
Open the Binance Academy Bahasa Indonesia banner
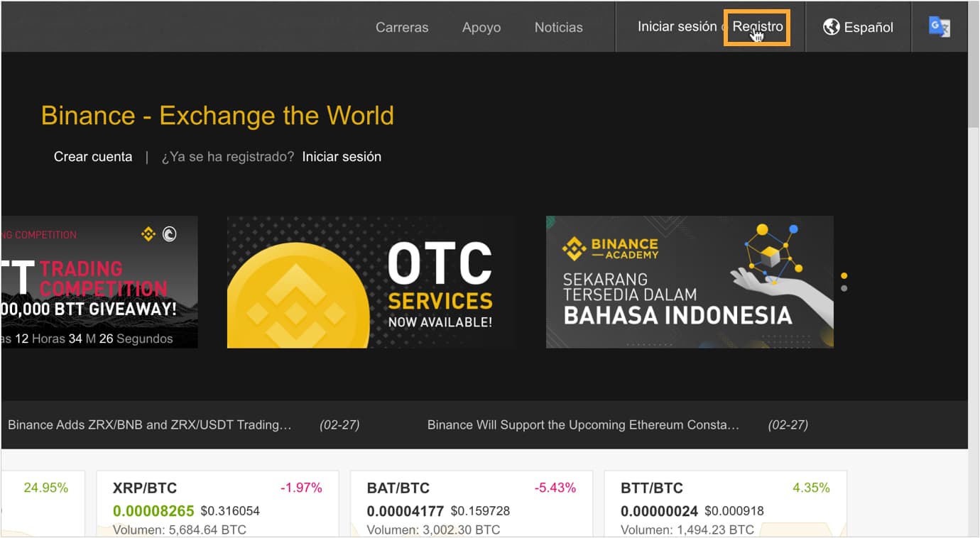point(690,282)
